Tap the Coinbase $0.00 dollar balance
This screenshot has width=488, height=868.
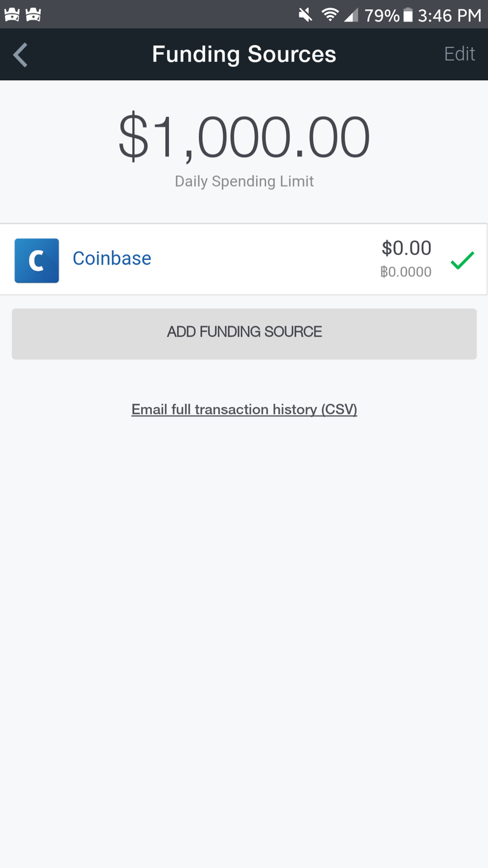406,247
